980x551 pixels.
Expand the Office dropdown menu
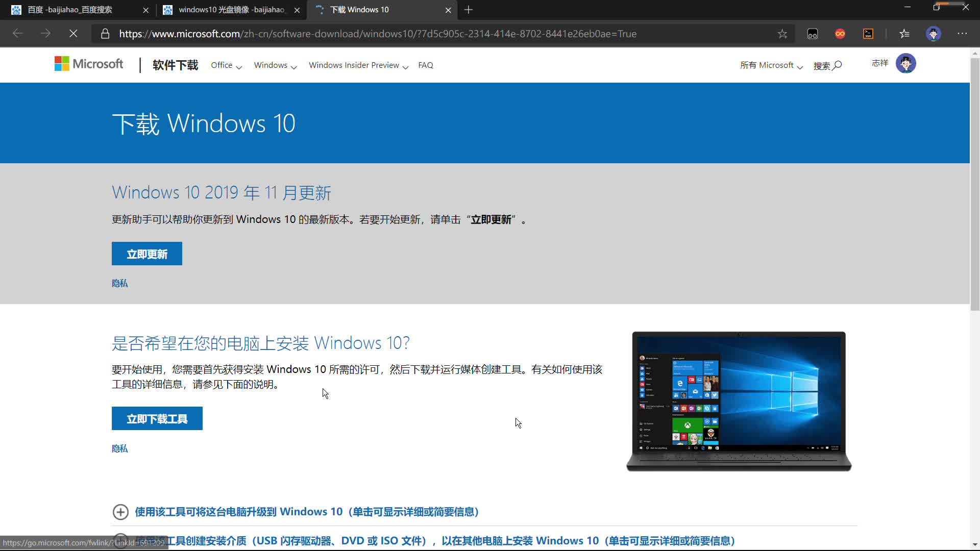pos(226,65)
